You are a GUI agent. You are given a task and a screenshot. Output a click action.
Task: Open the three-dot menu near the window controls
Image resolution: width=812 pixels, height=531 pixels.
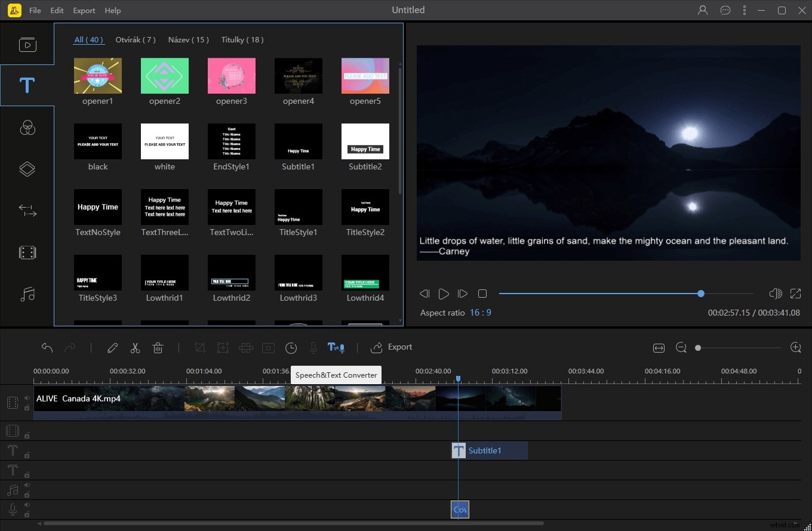tap(745, 10)
